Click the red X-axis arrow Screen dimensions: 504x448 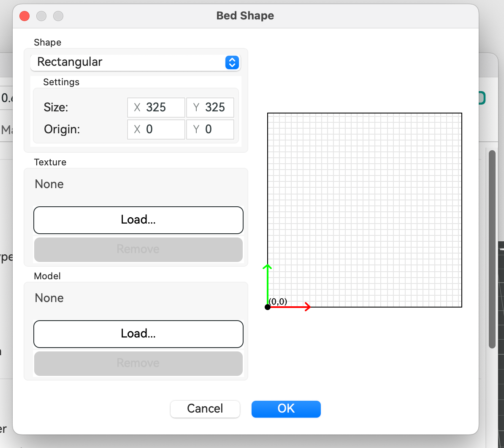291,307
